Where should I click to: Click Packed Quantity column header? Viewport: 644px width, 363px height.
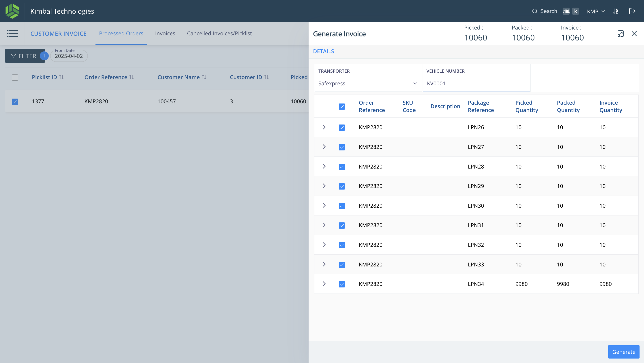[x=568, y=106]
